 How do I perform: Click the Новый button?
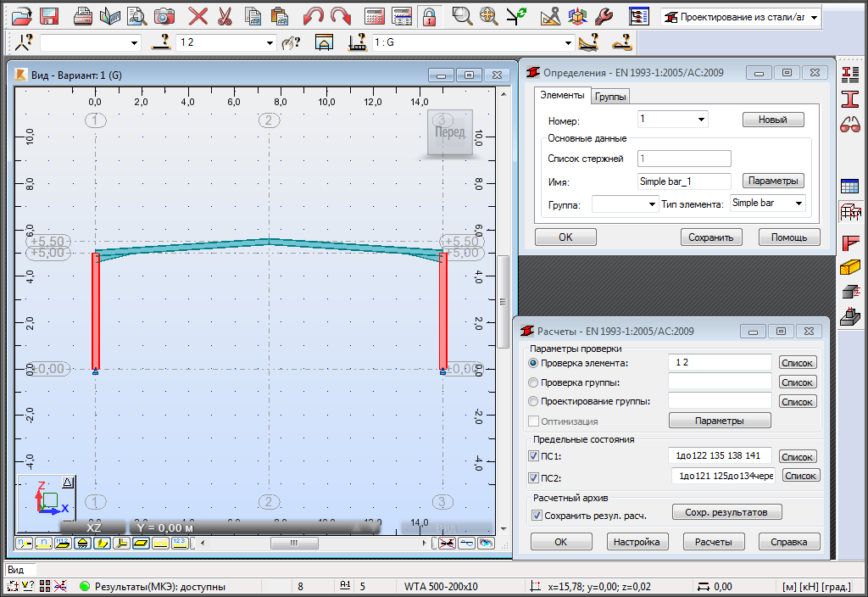(773, 120)
